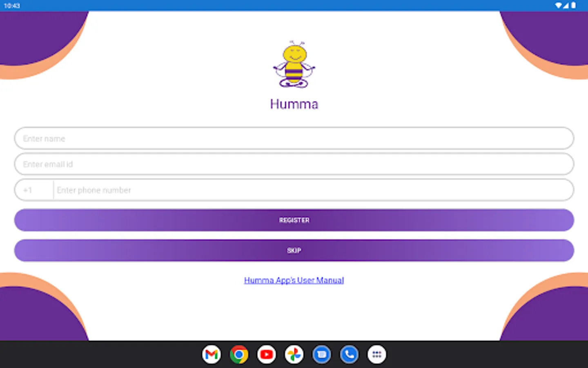Check the cellular signal icon
The width and height of the screenshot is (588, 368).
point(566,5)
